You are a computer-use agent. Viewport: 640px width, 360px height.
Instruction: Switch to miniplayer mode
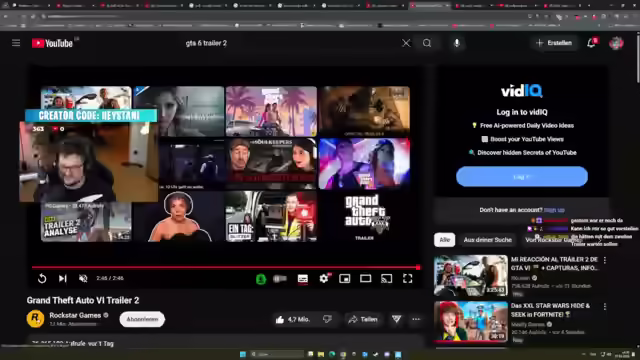(345, 279)
